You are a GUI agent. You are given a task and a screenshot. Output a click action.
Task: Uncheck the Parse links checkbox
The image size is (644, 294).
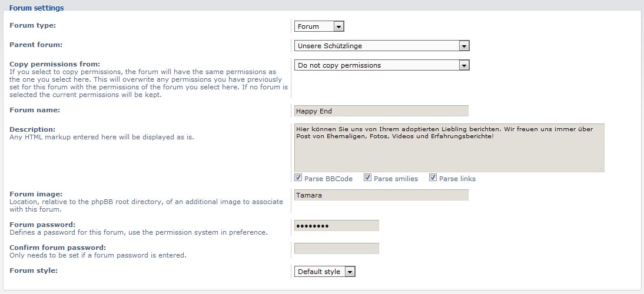point(433,178)
